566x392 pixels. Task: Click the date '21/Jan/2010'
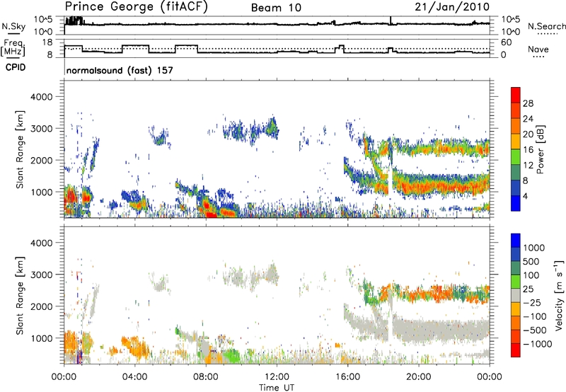452,7
